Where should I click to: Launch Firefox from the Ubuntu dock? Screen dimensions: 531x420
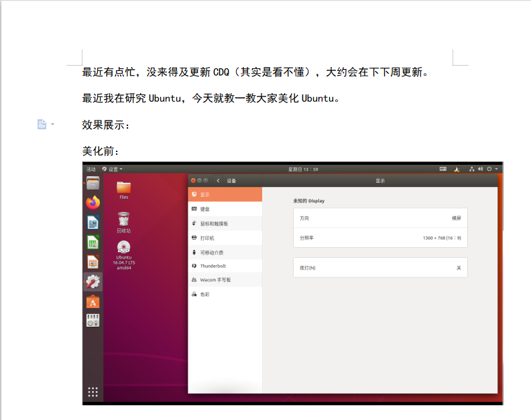point(93,203)
